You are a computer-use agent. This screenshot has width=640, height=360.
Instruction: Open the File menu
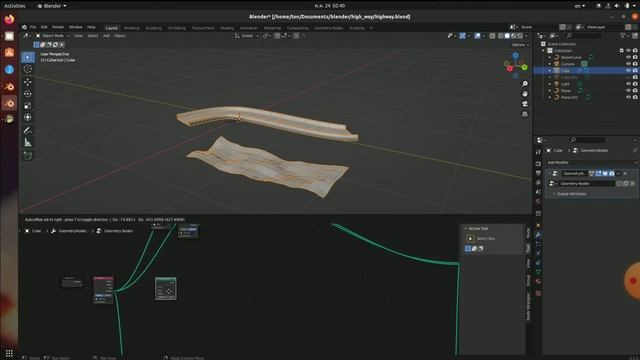[x=33, y=27]
